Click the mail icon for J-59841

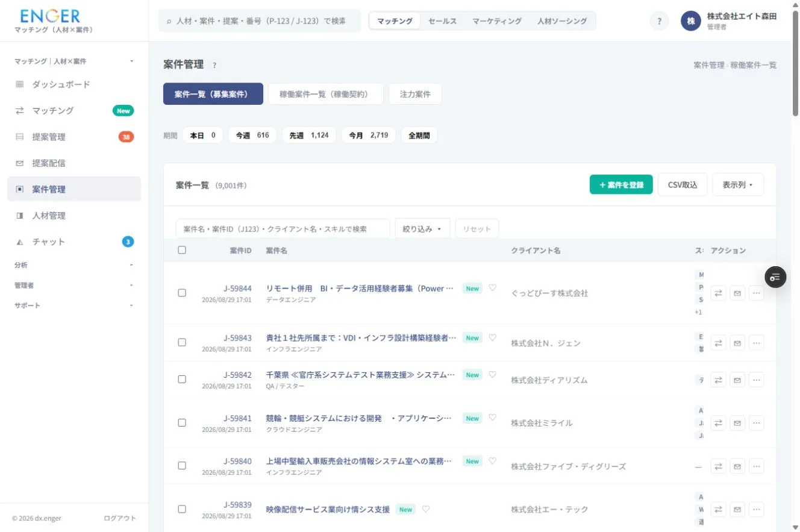point(737,423)
